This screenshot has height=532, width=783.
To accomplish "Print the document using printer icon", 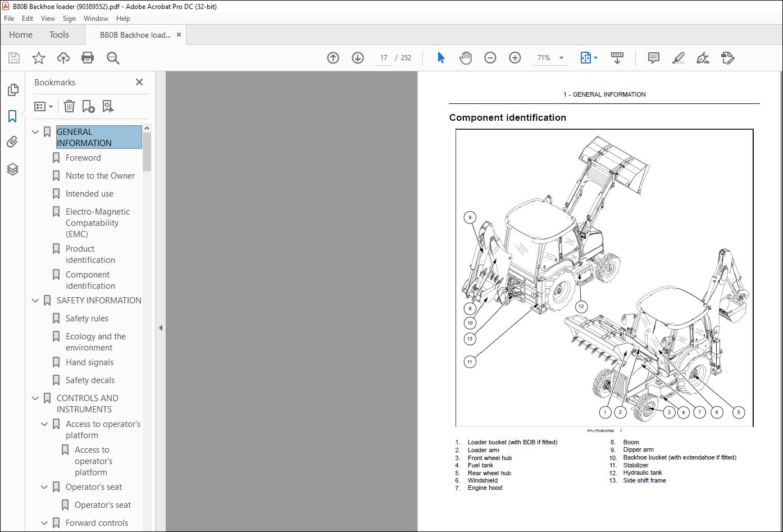I will 88,58.
